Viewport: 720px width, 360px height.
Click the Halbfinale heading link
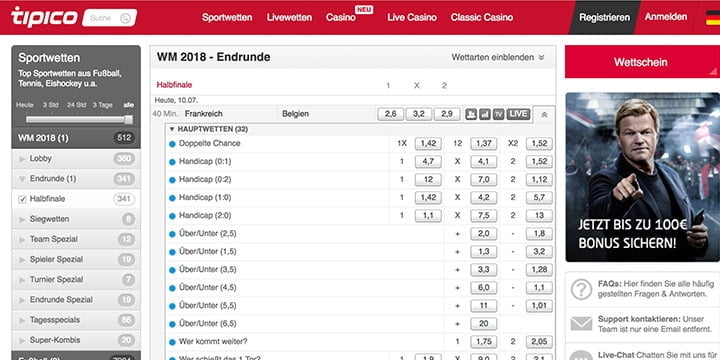point(174,85)
